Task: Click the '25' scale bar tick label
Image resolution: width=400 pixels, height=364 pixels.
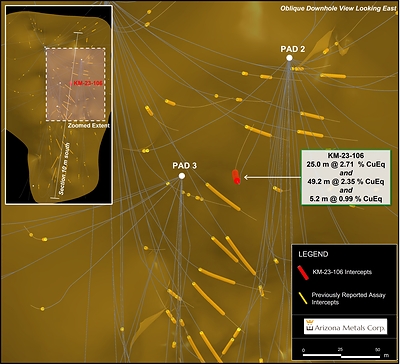Action: [341, 350]
